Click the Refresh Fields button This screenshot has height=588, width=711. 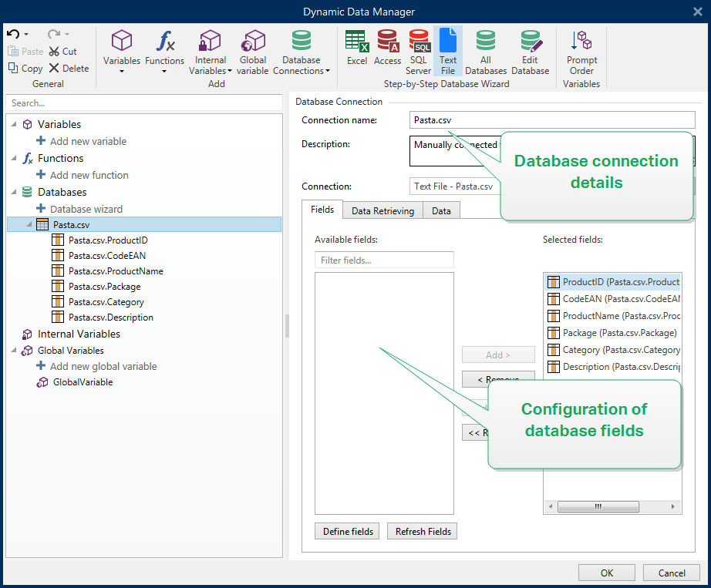422,531
